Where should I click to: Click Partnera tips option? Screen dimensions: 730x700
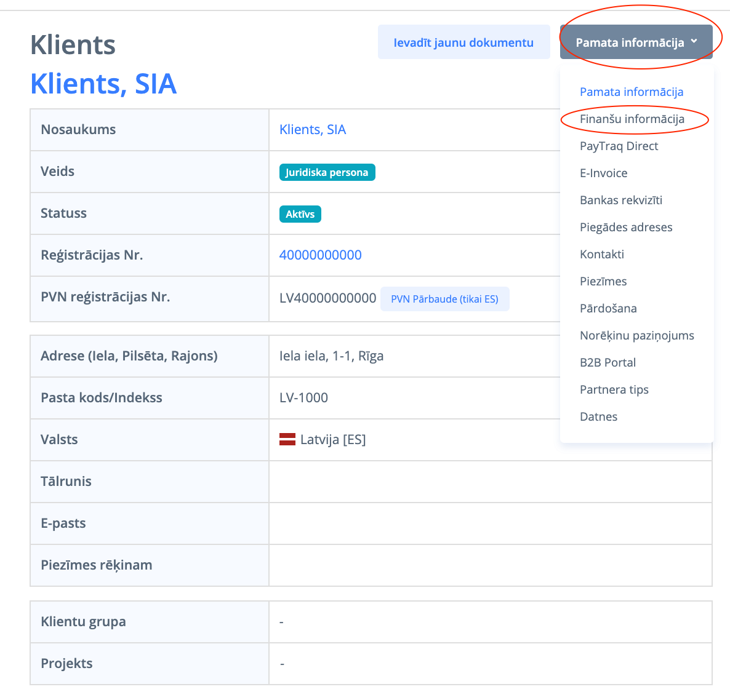click(614, 389)
